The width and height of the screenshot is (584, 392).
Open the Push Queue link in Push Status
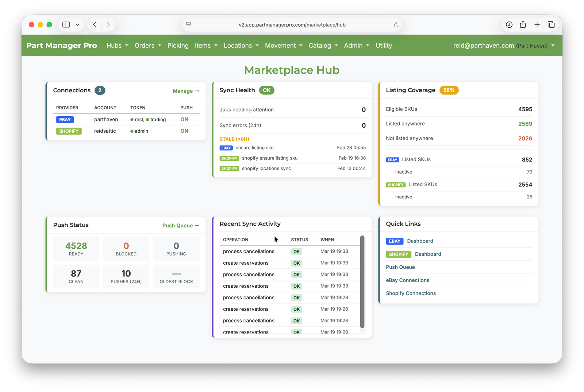[x=181, y=226]
